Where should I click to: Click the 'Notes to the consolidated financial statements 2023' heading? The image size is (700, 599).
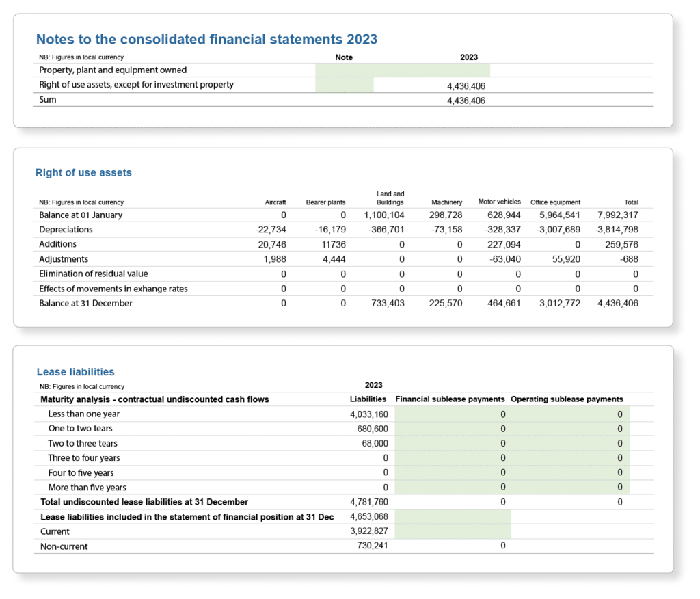pos(206,39)
